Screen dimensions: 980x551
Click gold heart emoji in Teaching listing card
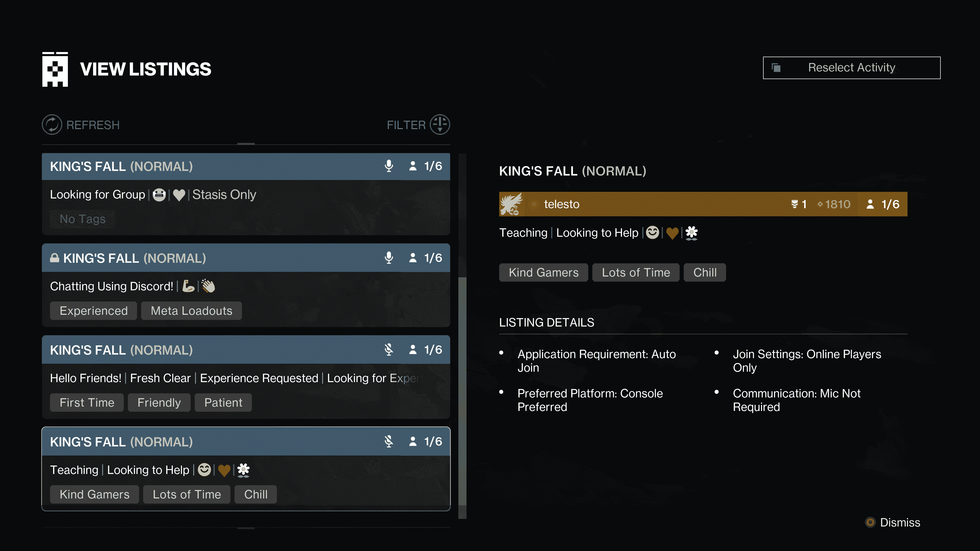(224, 470)
